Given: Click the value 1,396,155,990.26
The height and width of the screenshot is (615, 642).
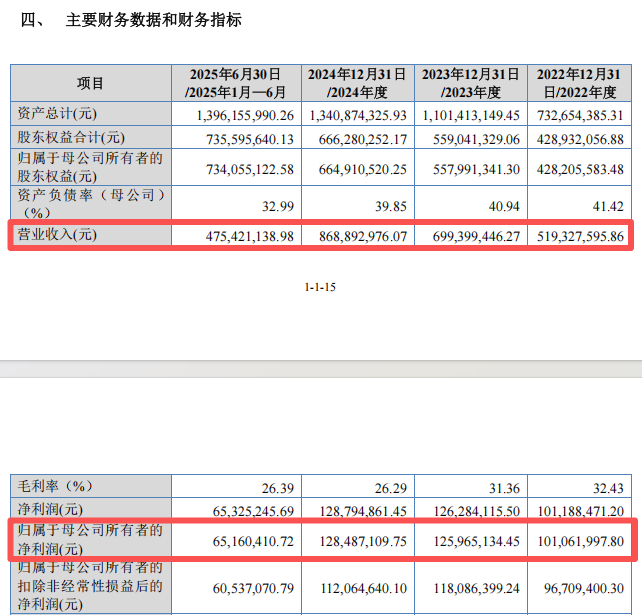Looking at the screenshot, I should [x=245, y=115].
